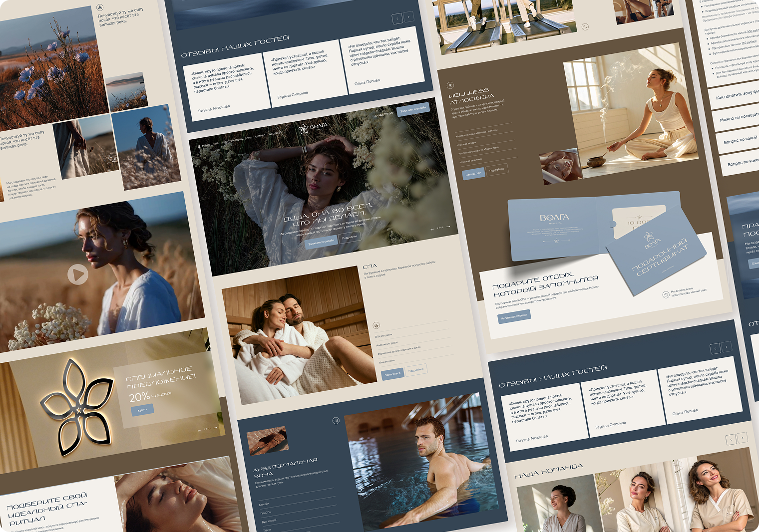Viewport: 759px width, 532px height.
Task: Go to next hero slide with right arrow
Action: (x=448, y=227)
